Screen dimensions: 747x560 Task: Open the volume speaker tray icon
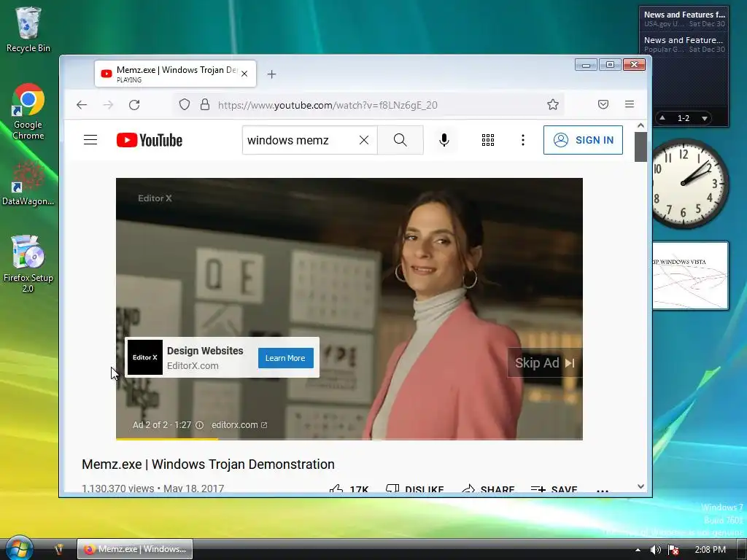point(656,550)
